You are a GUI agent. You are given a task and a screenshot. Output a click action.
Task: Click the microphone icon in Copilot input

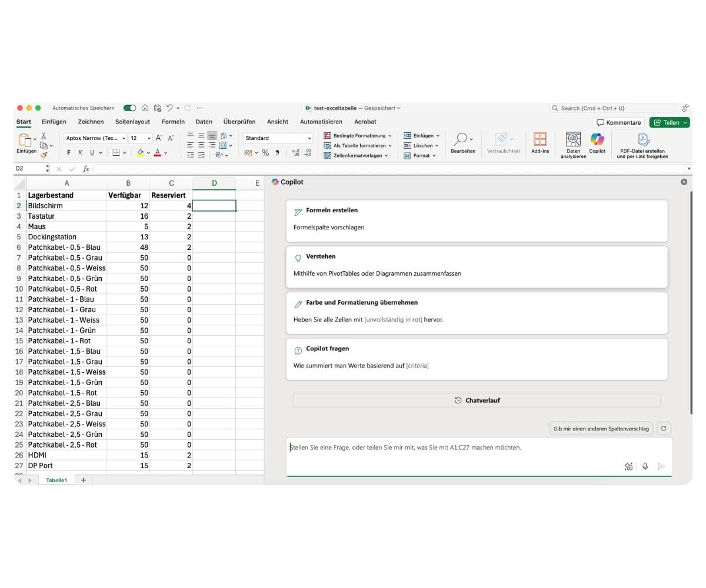pos(645,466)
